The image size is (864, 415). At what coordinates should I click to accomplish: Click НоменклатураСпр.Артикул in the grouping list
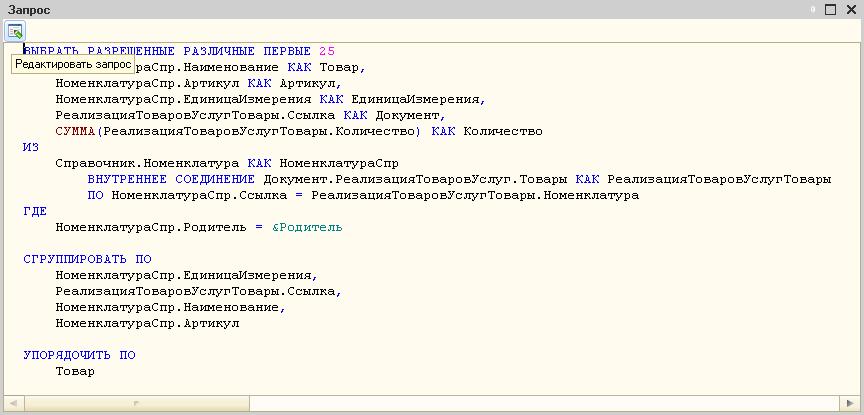(147, 323)
